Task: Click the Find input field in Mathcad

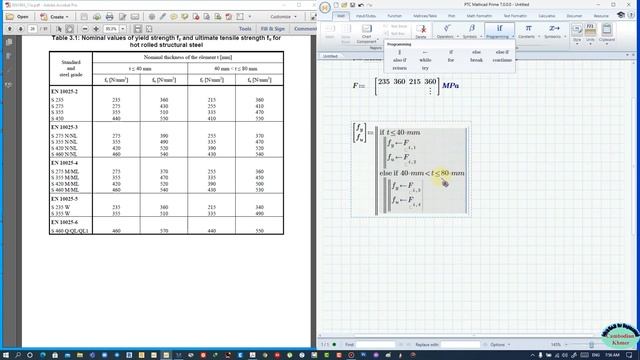Action: point(376,344)
